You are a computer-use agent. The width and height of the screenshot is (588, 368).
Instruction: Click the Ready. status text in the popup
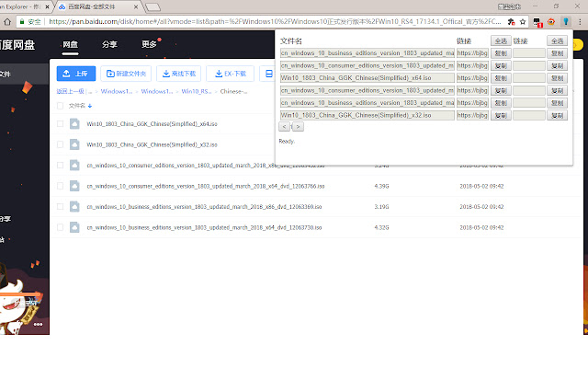pyautogui.click(x=287, y=141)
